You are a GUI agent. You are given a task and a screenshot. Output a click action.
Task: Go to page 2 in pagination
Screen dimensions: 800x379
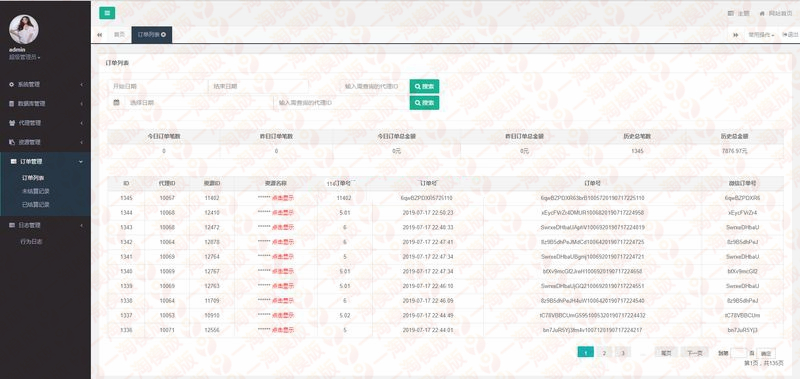point(604,352)
